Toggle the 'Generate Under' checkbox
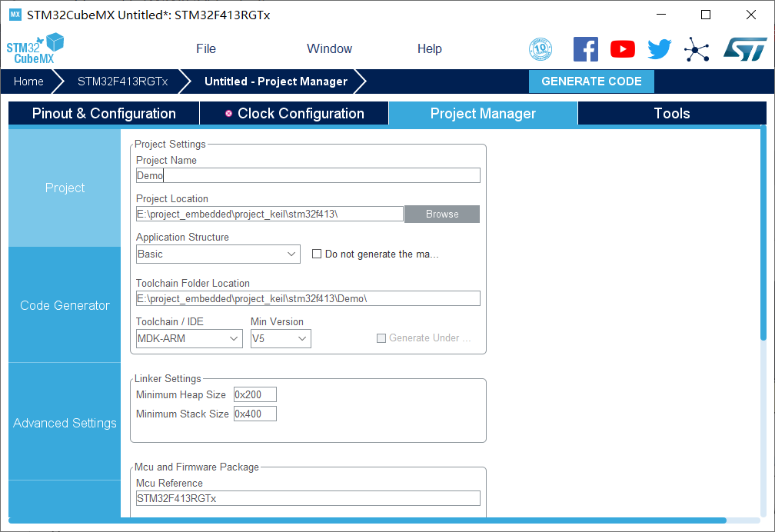The height and width of the screenshot is (532, 775). click(x=381, y=338)
